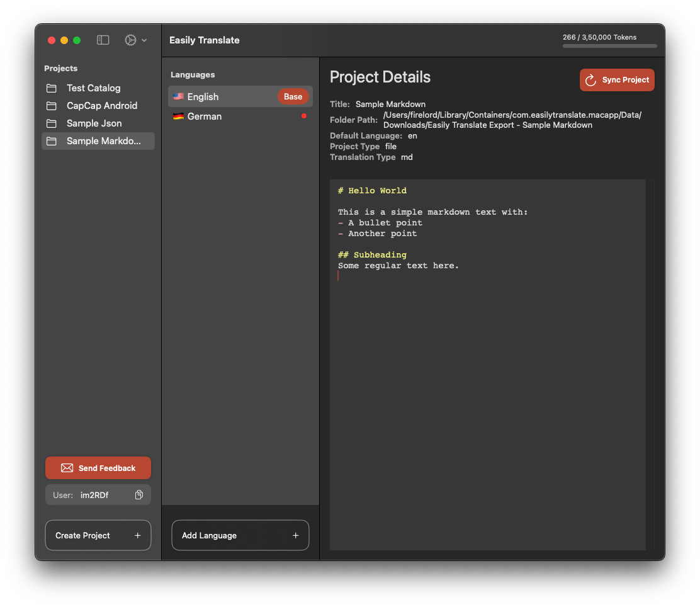The height and width of the screenshot is (607, 700).
Task: Click the Create Project button
Action: pos(98,535)
